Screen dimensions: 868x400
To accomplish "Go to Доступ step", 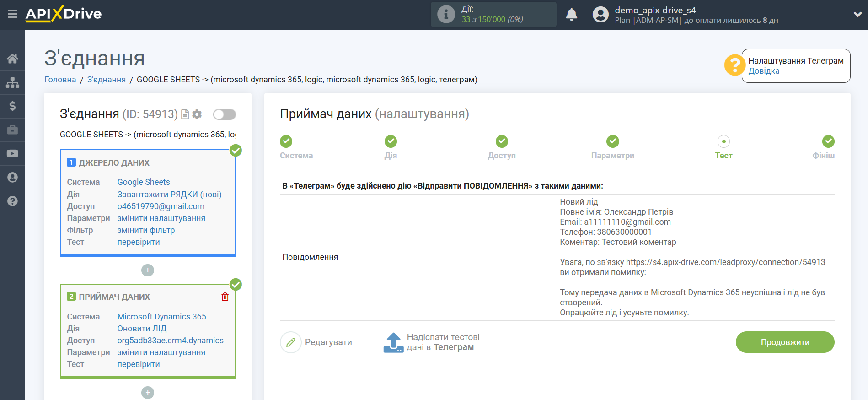I will pos(502,141).
